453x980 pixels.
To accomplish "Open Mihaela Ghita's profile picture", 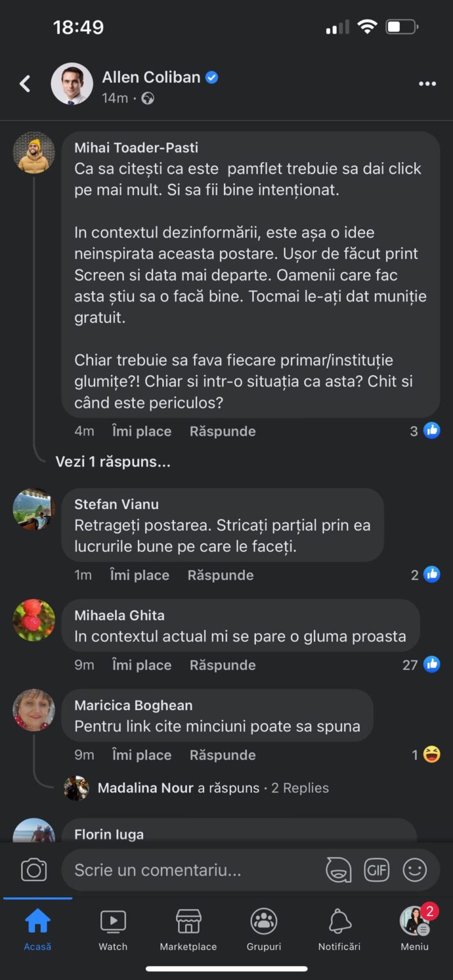I will tap(34, 620).
